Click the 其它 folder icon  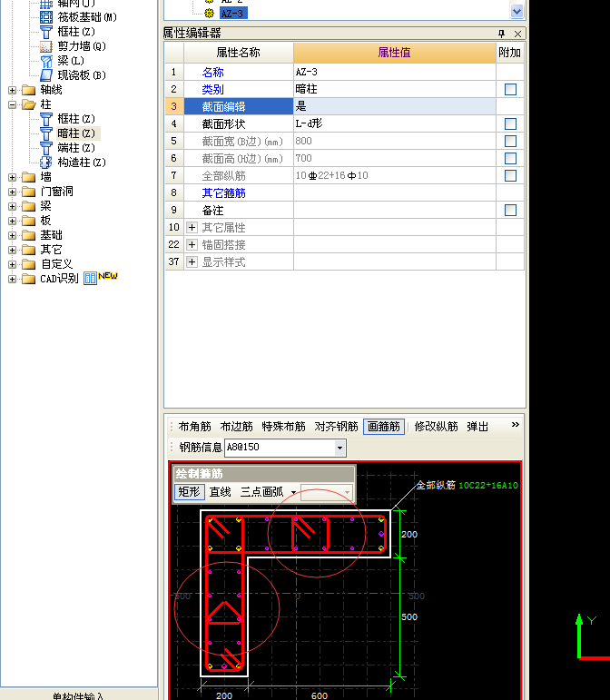coord(28,250)
